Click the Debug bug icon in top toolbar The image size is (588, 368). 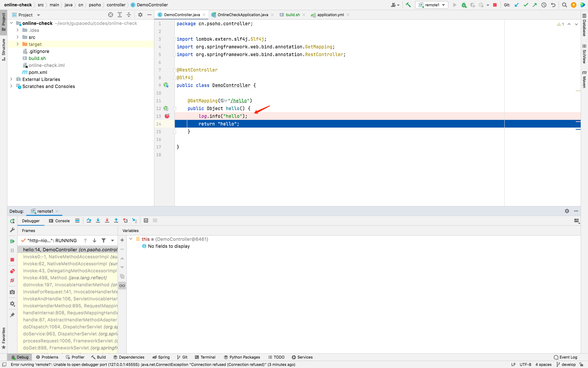(x=464, y=5)
